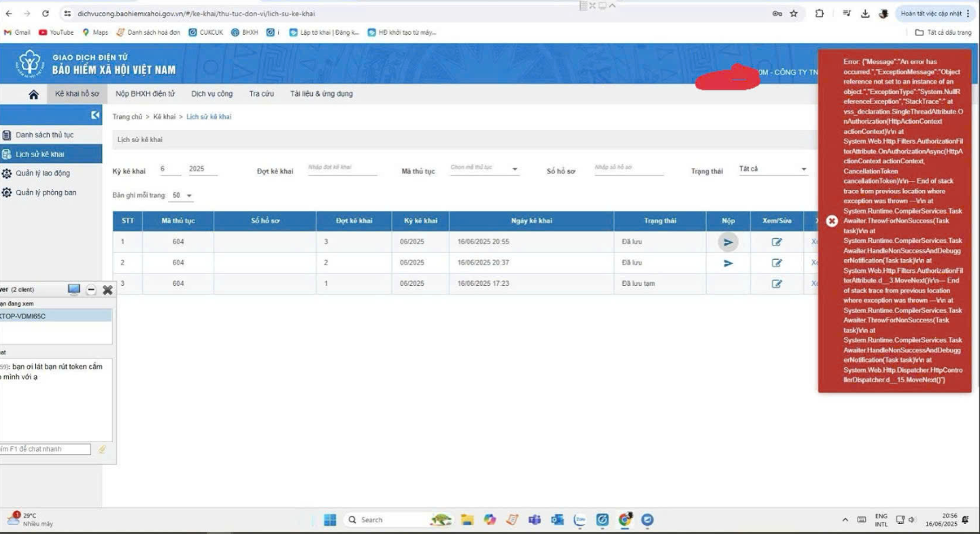
Task: Reload the page with browser refresh icon
Action: click(46, 14)
